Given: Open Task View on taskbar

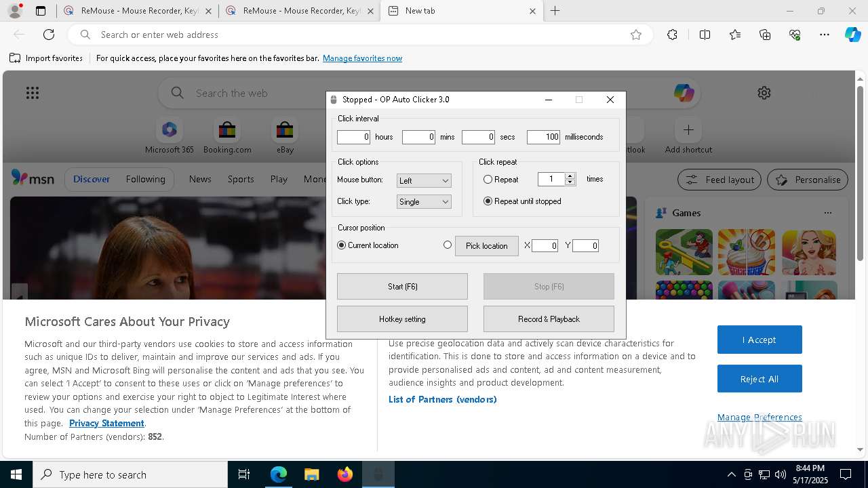Looking at the screenshot, I should (244, 474).
